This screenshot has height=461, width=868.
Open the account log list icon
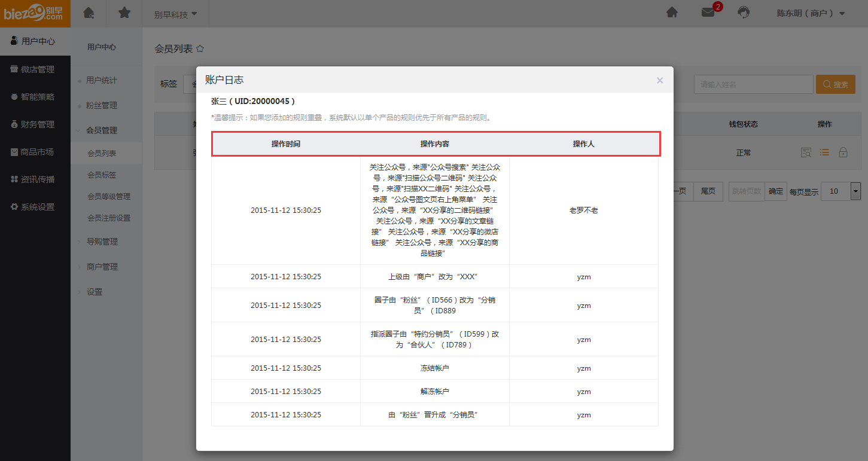pos(824,152)
